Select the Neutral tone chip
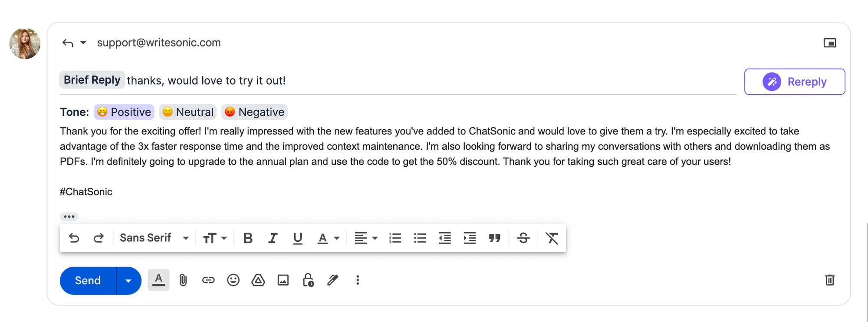The image size is (868, 322). (187, 112)
